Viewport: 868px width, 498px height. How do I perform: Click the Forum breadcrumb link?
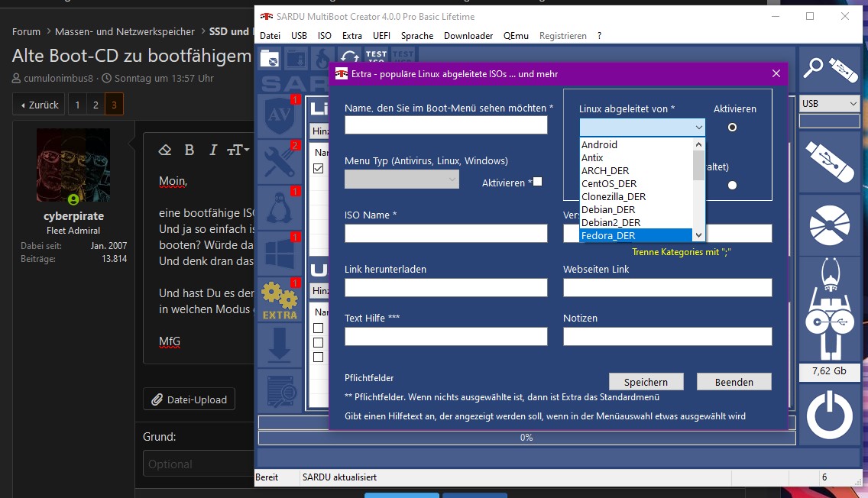click(26, 31)
